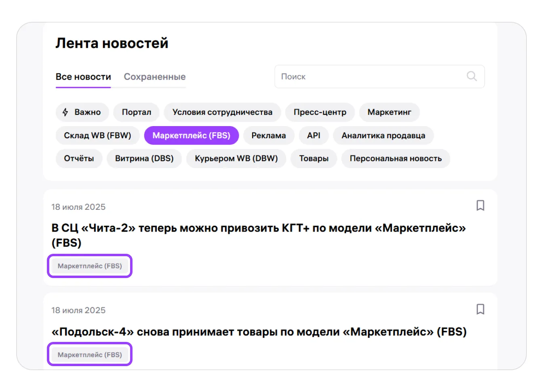Choose the Аналитика продавца filter
This screenshot has height=392, width=543.
(383, 135)
